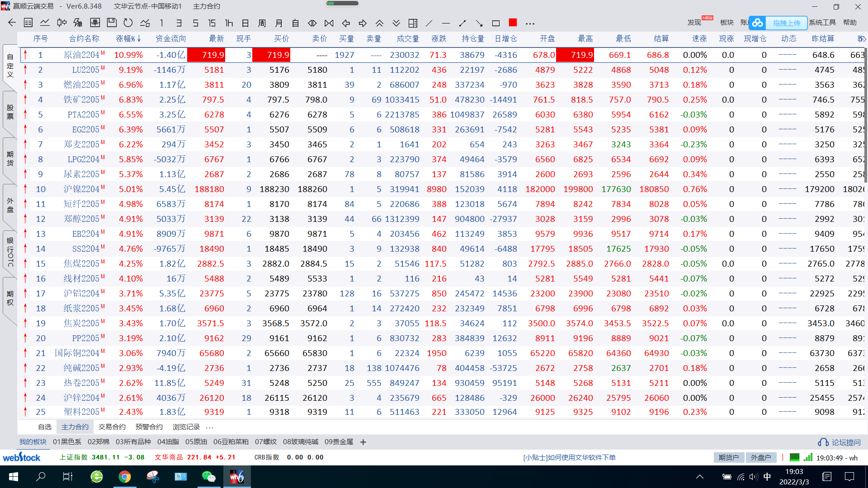Select the 自定义 side tab
Screen dimensions: 868x488
pyautogui.click(x=10, y=66)
